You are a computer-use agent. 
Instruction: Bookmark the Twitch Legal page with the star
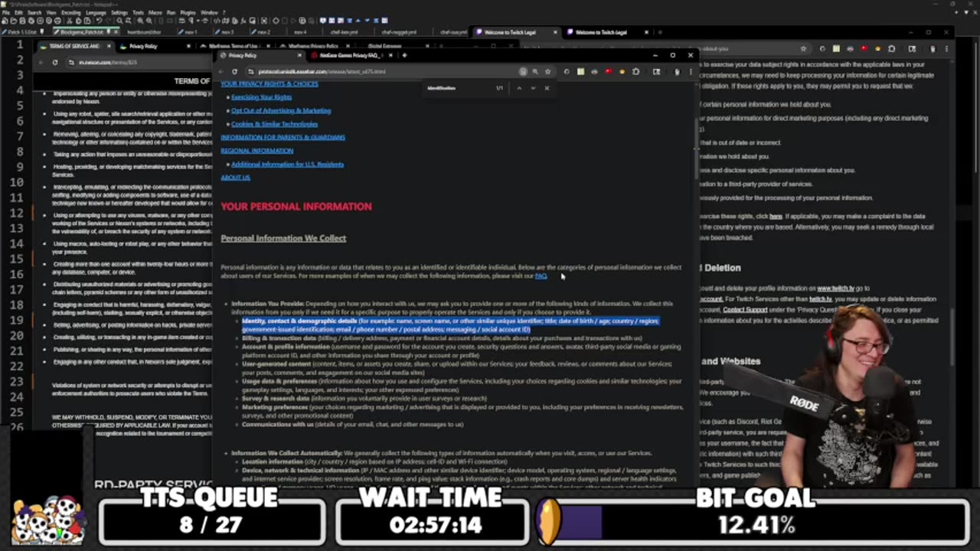(x=803, y=48)
